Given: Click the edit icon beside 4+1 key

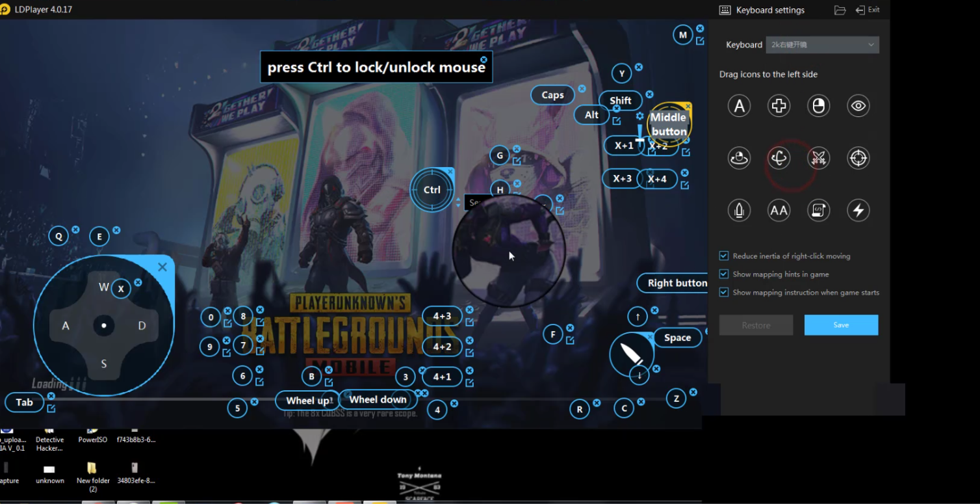Looking at the screenshot, I should [469, 383].
